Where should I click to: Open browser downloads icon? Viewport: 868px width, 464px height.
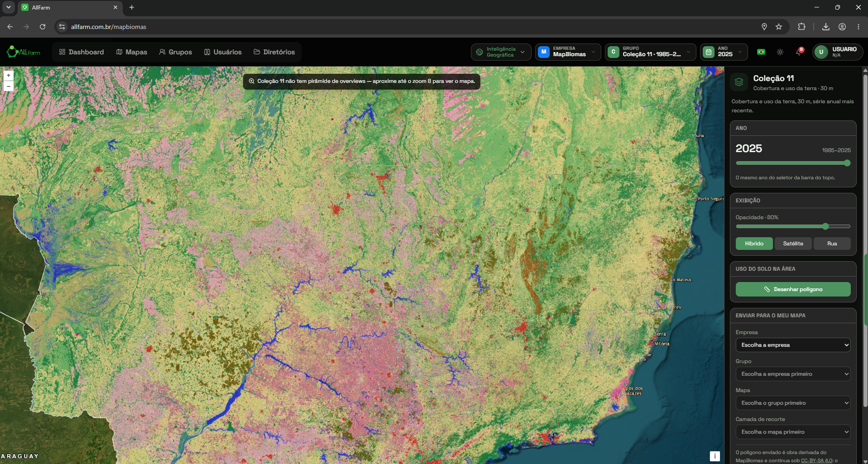(826, 27)
